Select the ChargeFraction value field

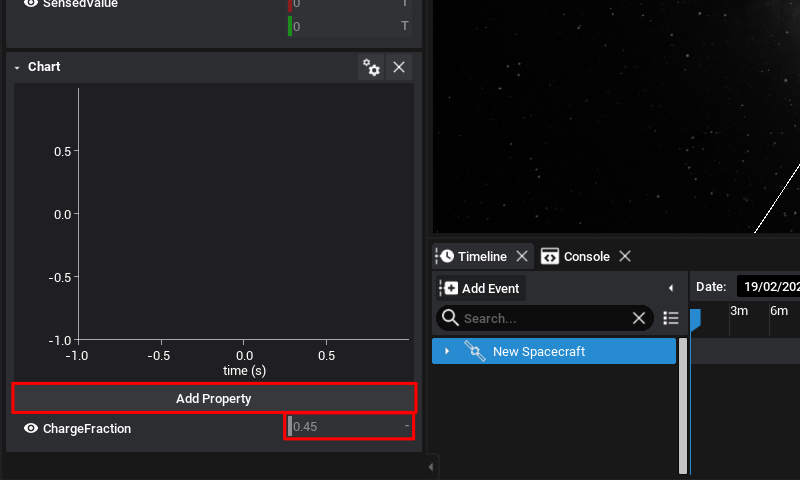349,426
